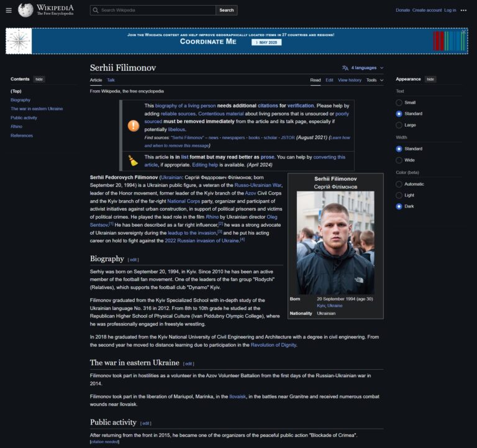
Task: Expand the 4 languages dropdown
Action: [x=367, y=68]
